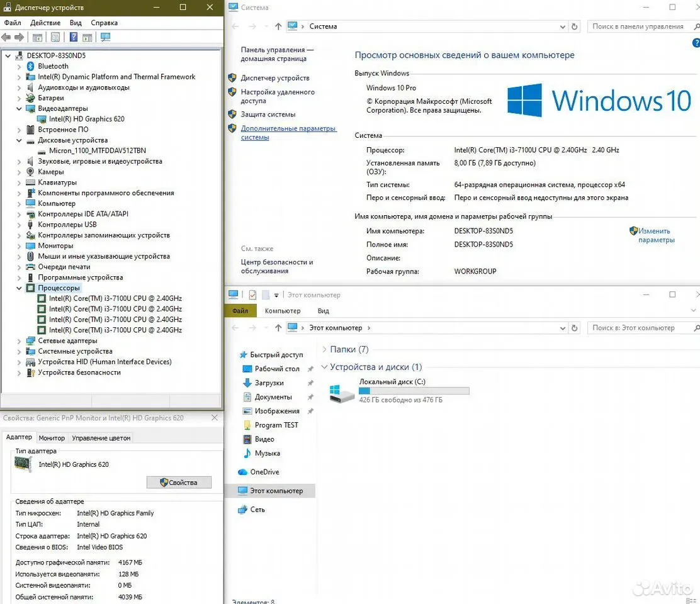Click the DESKTOP-83S0ND5 computer root icon
The image size is (700, 604).
click(19, 56)
